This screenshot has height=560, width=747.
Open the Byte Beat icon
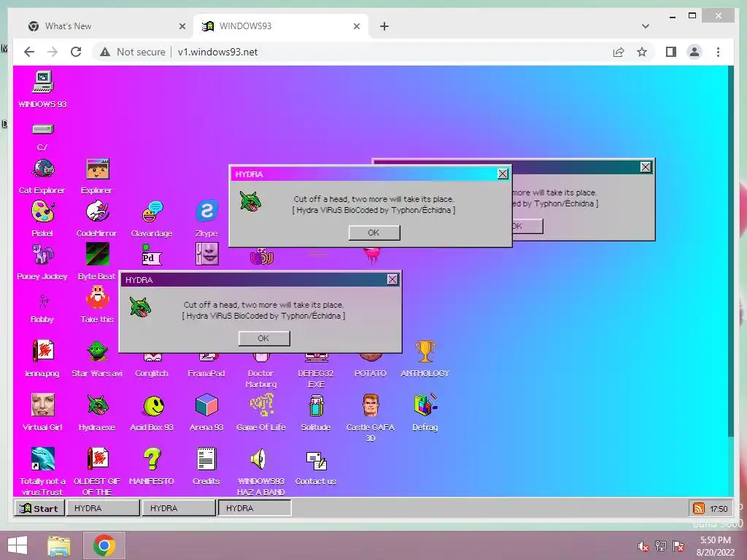pyautogui.click(x=97, y=254)
